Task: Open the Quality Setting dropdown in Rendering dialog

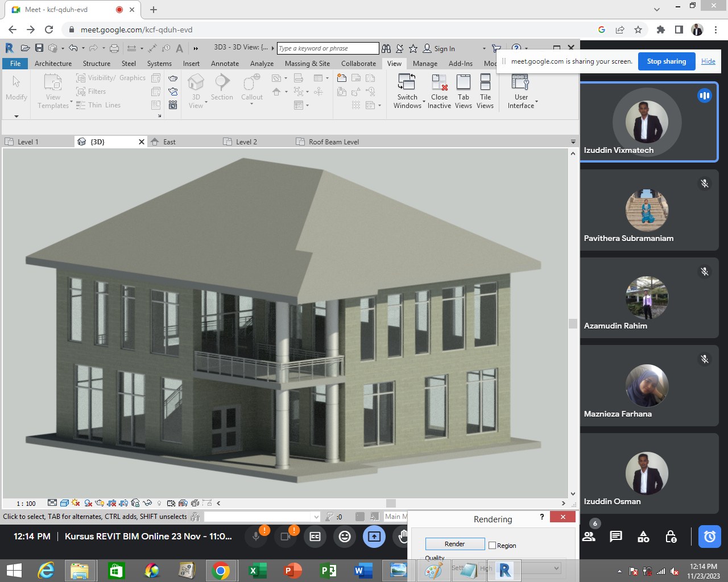Action: click(x=520, y=568)
